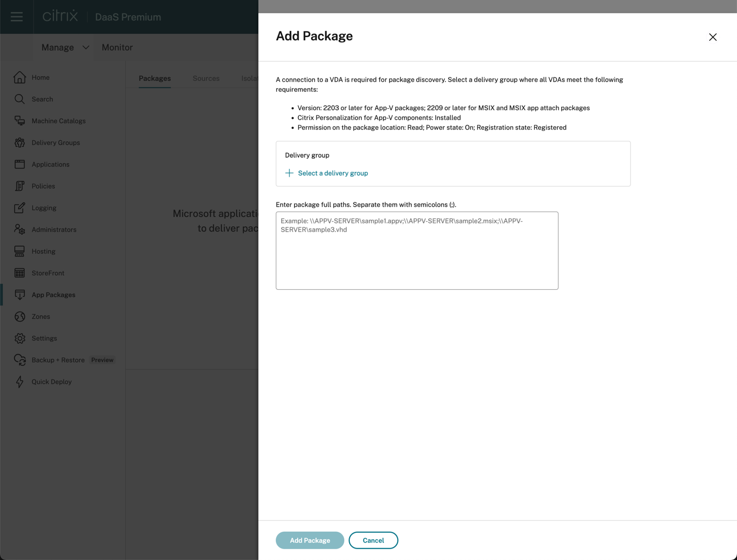This screenshot has height=560, width=737.
Task: Expand the Manage dropdown chevron
Action: (85, 48)
